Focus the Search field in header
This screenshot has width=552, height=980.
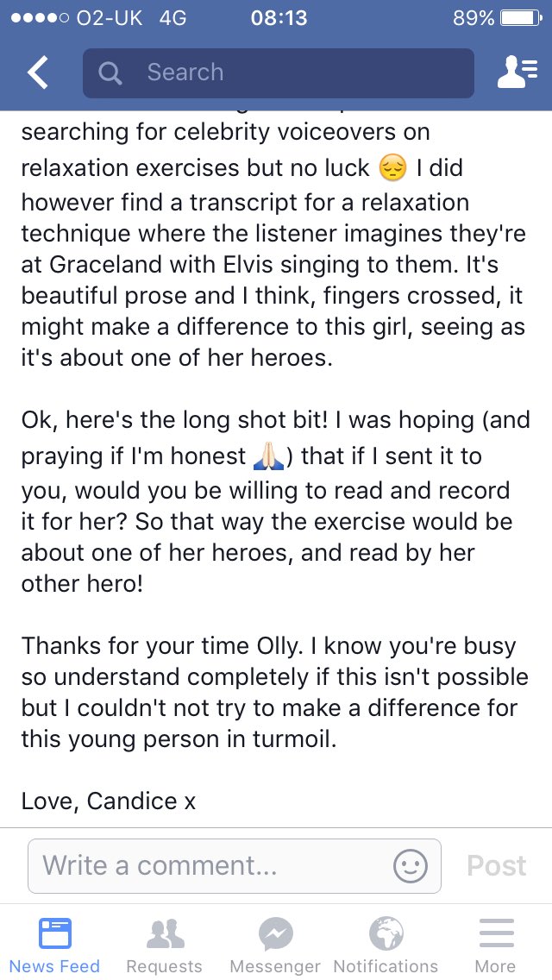[279, 72]
